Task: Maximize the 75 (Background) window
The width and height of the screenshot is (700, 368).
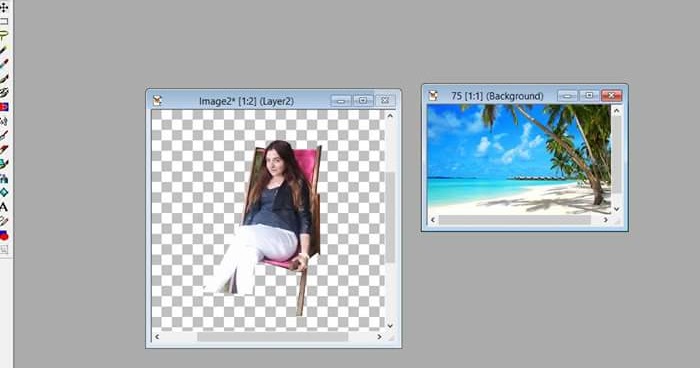Action: pyautogui.click(x=589, y=96)
